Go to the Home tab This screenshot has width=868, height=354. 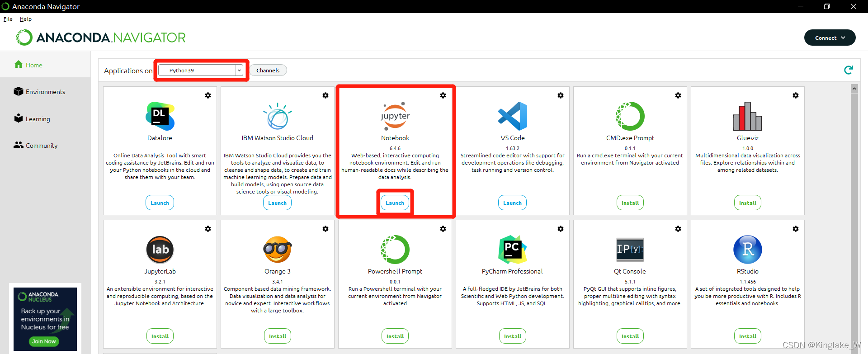(x=45, y=65)
